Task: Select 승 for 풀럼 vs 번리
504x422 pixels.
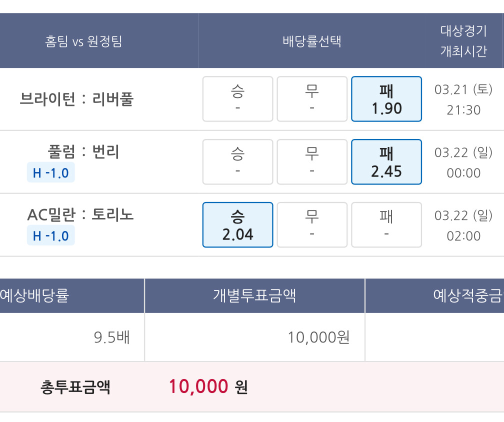Action: 237,162
